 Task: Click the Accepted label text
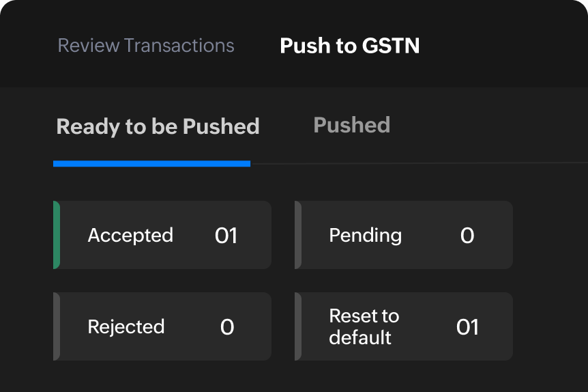click(130, 235)
